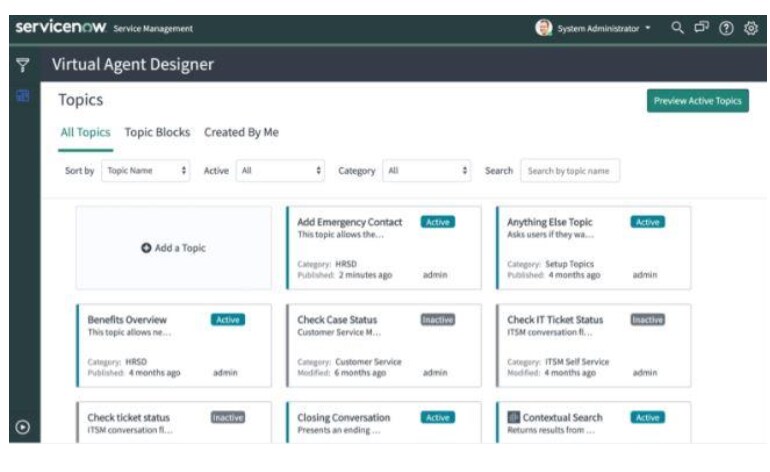Click the Topics heading

pos(81,100)
